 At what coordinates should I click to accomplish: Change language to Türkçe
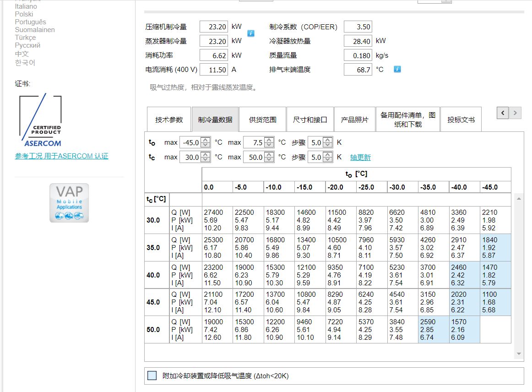click(25, 38)
